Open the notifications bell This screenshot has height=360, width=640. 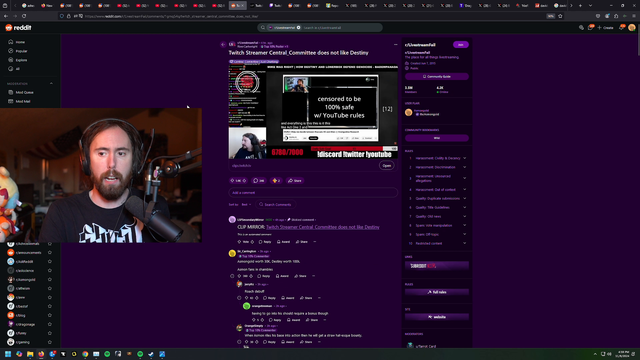[x=622, y=27]
